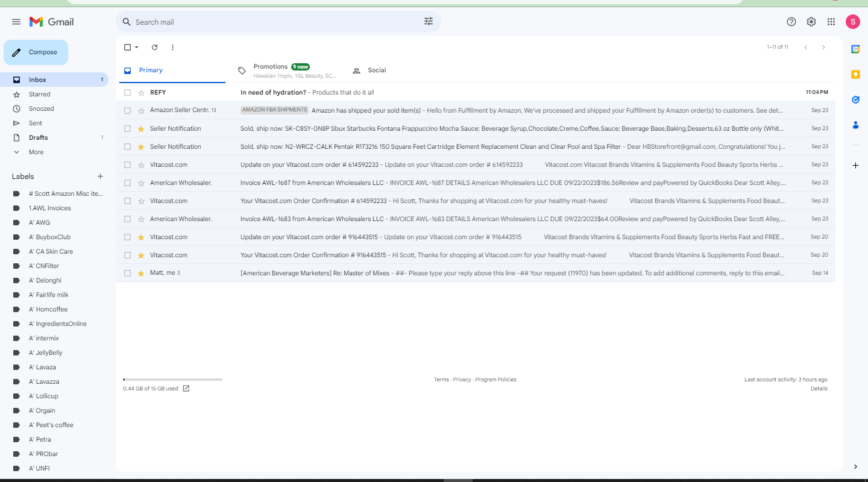Open Google Tasks side panel

(x=855, y=99)
